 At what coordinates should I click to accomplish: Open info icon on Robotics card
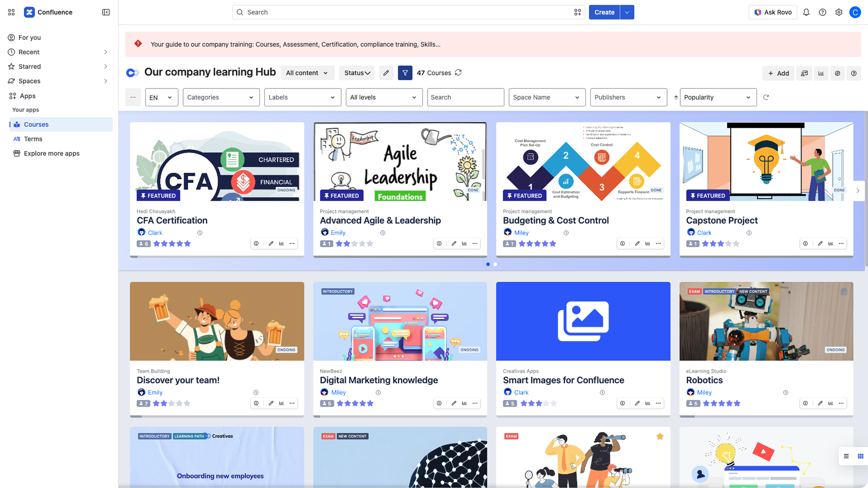805,403
